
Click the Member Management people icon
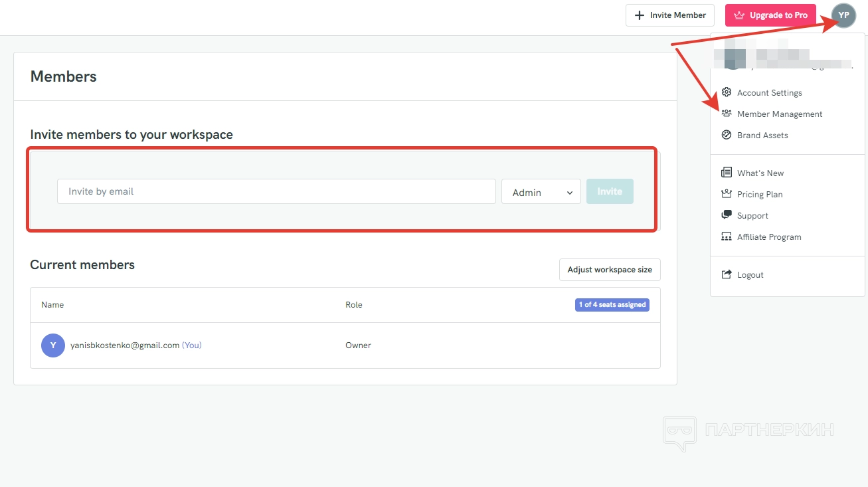coord(727,114)
